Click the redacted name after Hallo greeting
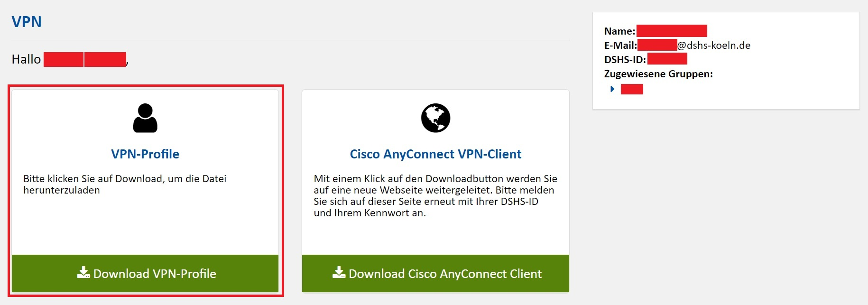The width and height of the screenshot is (868, 305). 85,59
